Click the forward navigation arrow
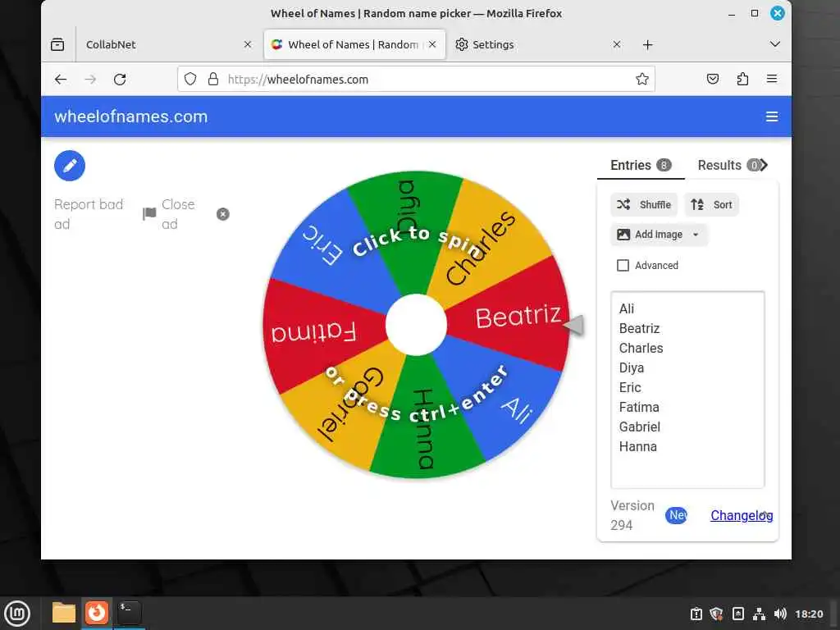Image resolution: width=840 pixels, height=630 pixels. (x=90, y=80)
